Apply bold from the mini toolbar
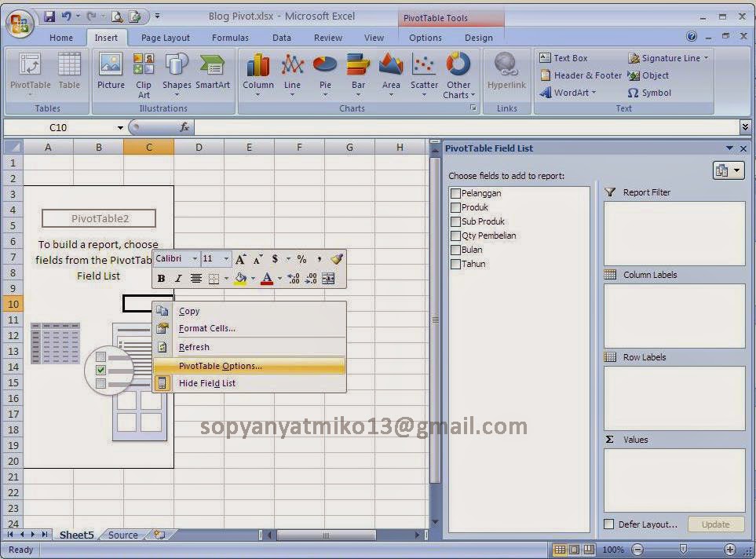 [160, 278]
